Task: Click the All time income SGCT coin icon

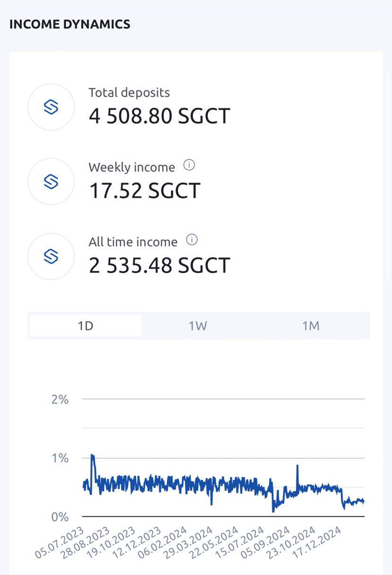Action: click(51, 256)
